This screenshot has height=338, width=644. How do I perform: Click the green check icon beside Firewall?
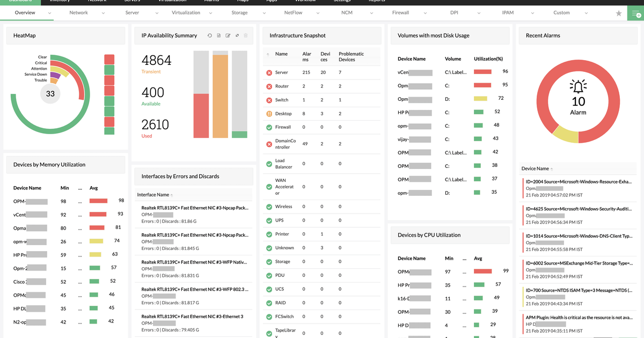[269, 127]
